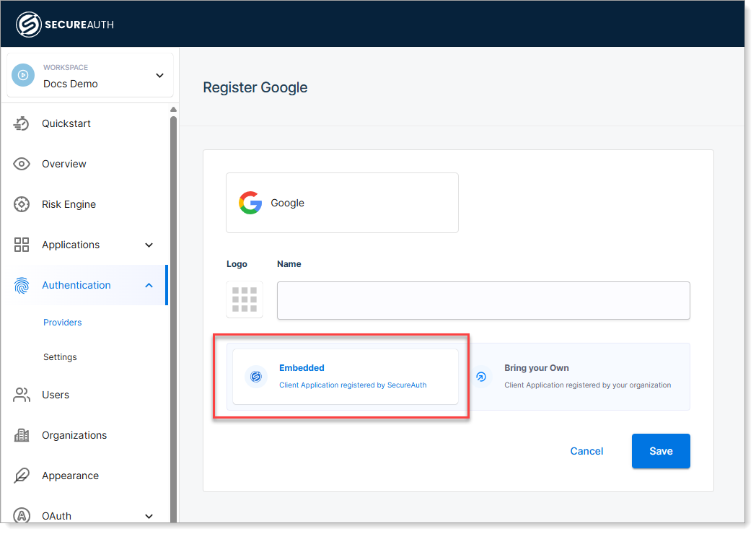This screenshot has width=756, height=534.
Task: Open Settings under Authentication
Action: pyautogui.click(x=60, y=357)
